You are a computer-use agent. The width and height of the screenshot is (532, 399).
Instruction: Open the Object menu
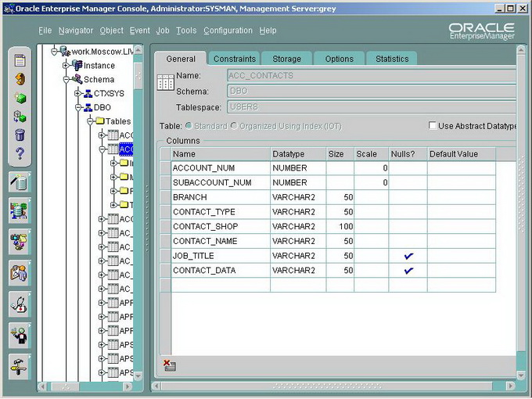[112, 31]
